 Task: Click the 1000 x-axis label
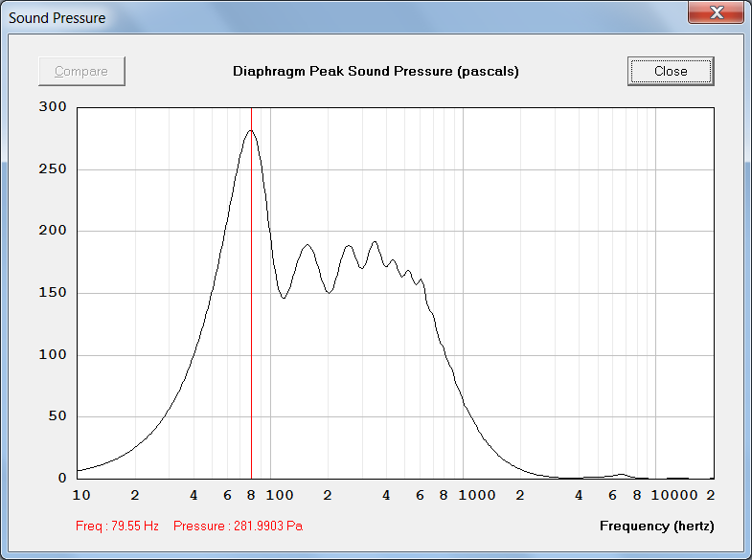pyautogui.click(x=477, y=495)
